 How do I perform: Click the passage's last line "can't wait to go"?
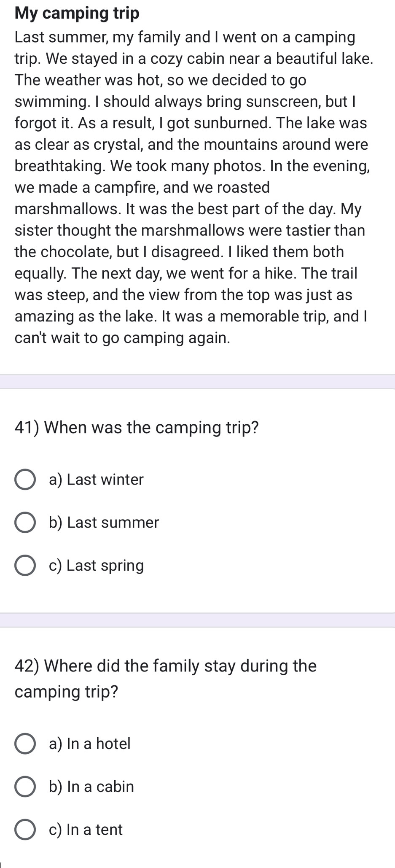coord(122,338)
